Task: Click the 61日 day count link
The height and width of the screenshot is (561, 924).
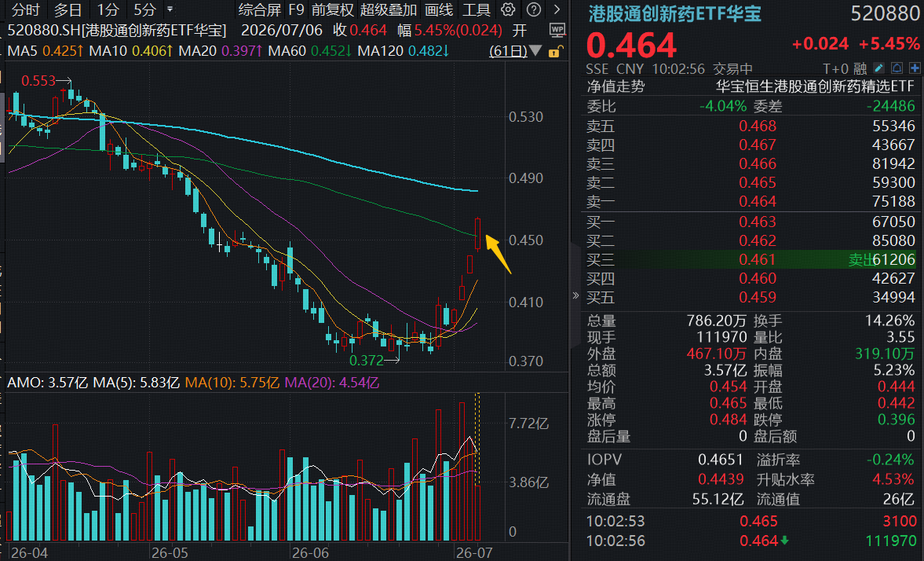Action: tap(508, 51)
